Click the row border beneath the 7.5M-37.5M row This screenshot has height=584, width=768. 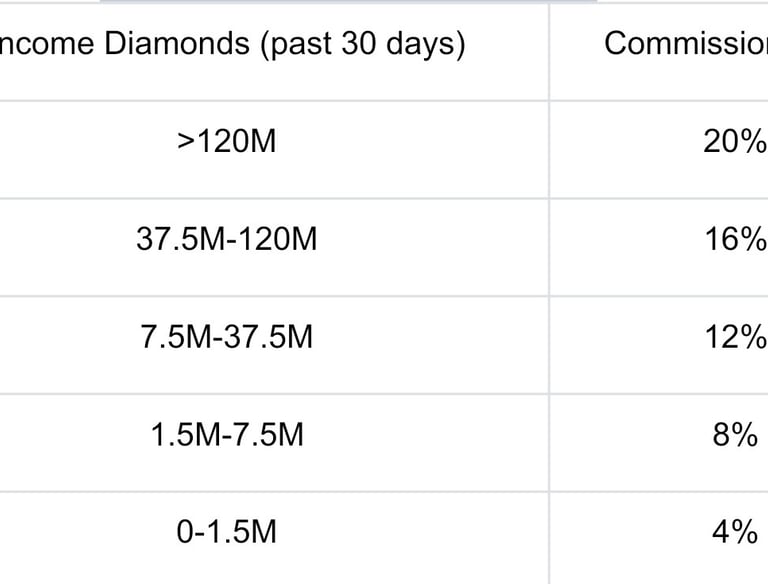pyautogui.click(x=300, y=393)
